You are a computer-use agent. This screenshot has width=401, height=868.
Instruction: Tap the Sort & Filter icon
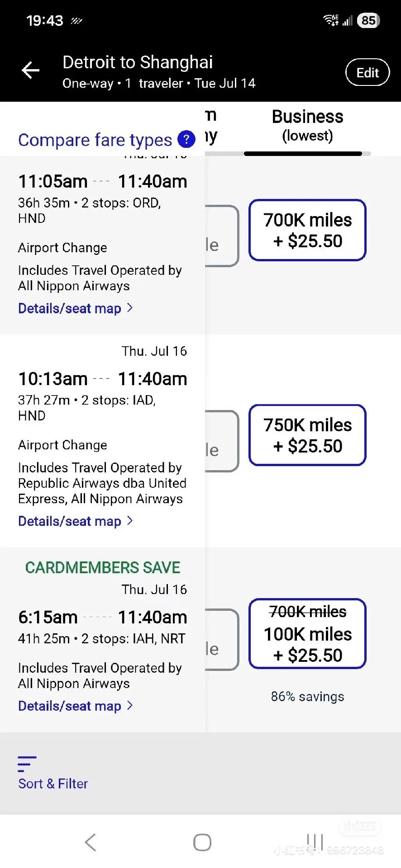coord(27,764)
